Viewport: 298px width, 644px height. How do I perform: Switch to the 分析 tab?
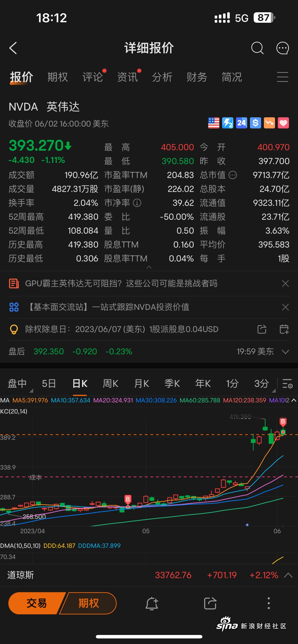pyautogui.click(x=162, y=77)
